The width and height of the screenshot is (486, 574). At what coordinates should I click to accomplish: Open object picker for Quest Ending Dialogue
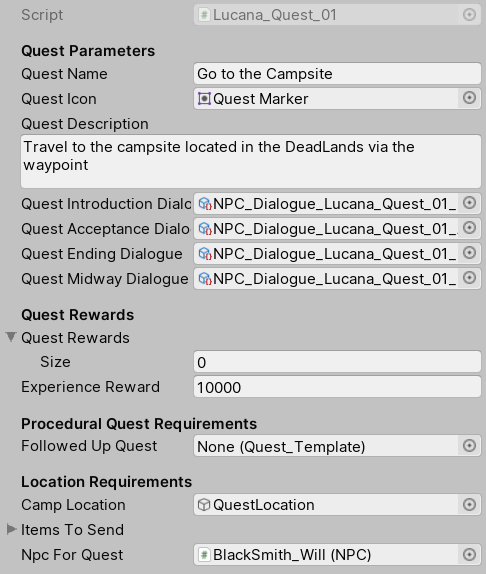pyautogui.click(x=469, y=253)
